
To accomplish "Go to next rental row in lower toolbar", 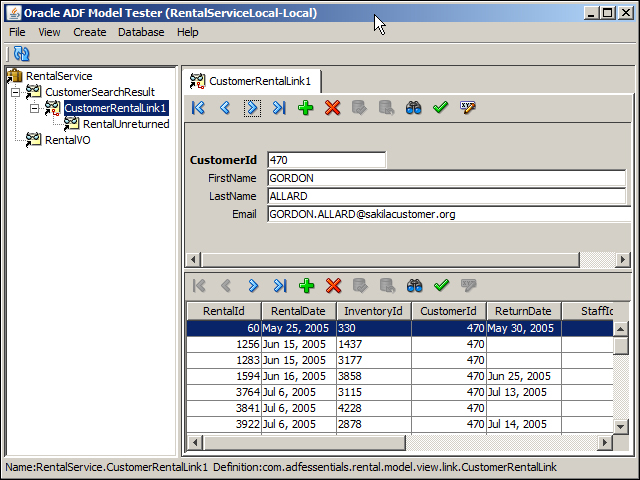I will tap(253, 286).
